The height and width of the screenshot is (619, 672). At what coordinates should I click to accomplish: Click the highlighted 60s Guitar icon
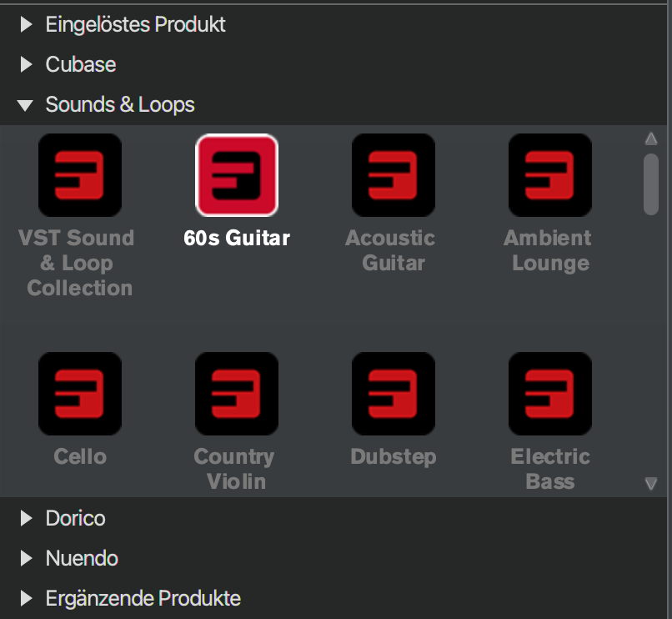pos(237,175)
